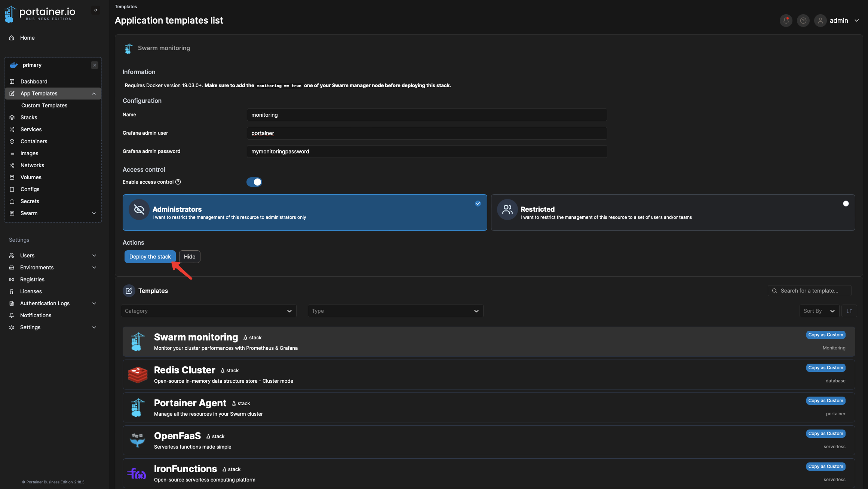Go to Home in the sidebar
The image size is (868, 489).
pyautogui.click(x=53, y=38)
